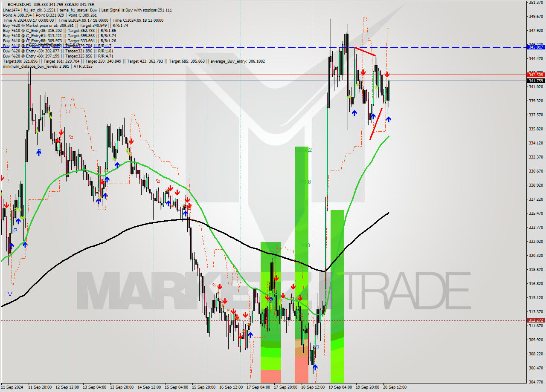Click the 18 Sep 12:00 time label
Viewport: 546px width, 392px height.
click(313, 387)
